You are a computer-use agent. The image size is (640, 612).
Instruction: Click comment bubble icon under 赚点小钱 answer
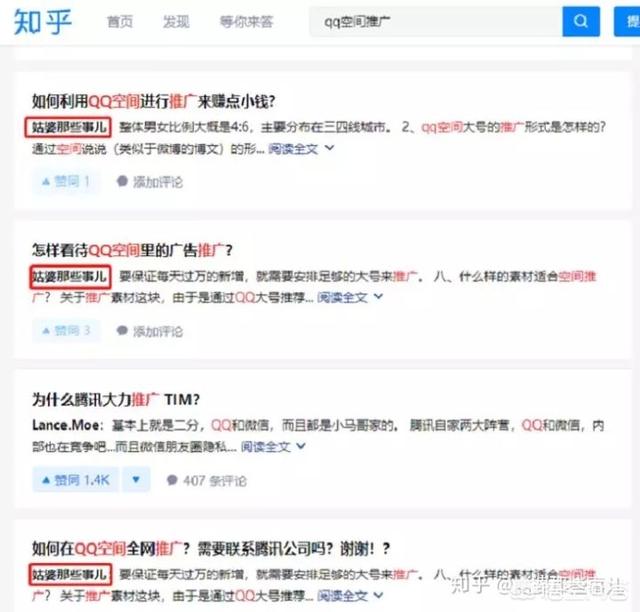[x=122, y=181]
